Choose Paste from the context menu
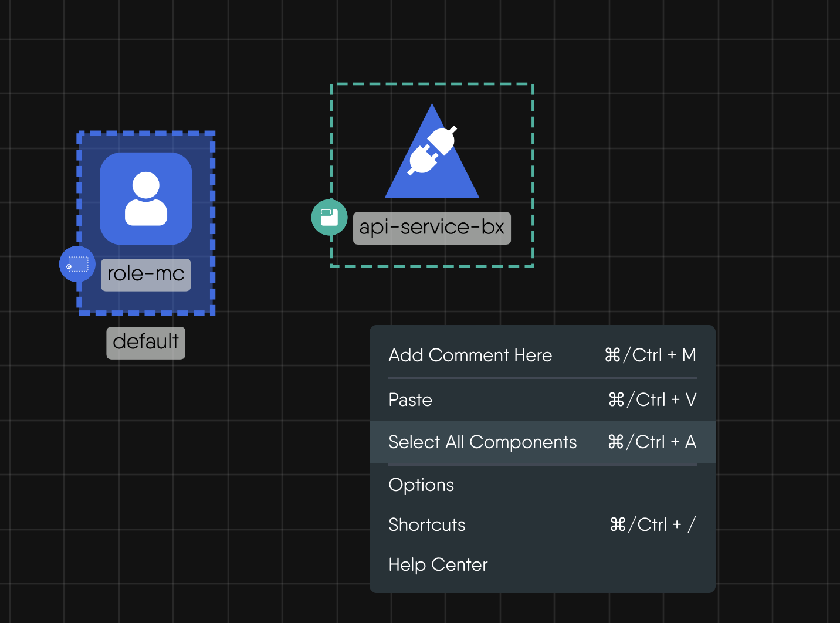The height and width of the screenshot is (623, 840). 410,400
